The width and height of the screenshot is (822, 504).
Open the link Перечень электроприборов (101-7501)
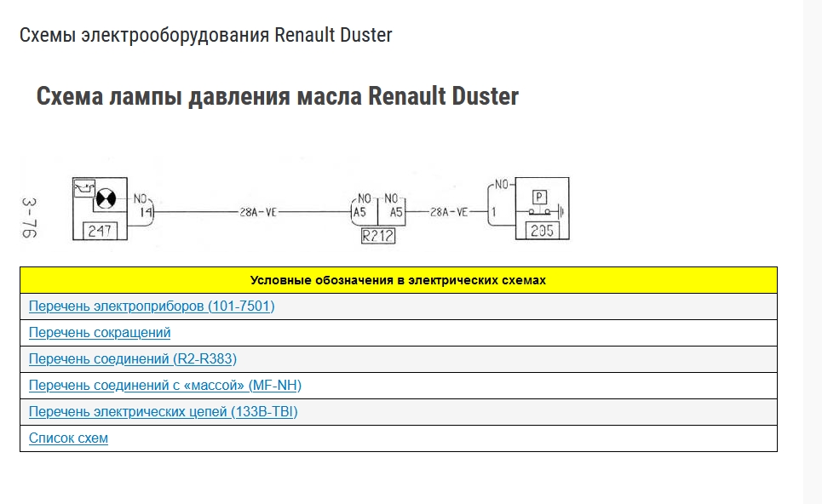[x=152, y=306]
